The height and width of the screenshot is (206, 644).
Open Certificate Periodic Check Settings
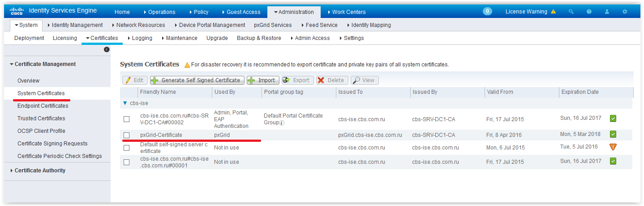click(x=60, y=156)
